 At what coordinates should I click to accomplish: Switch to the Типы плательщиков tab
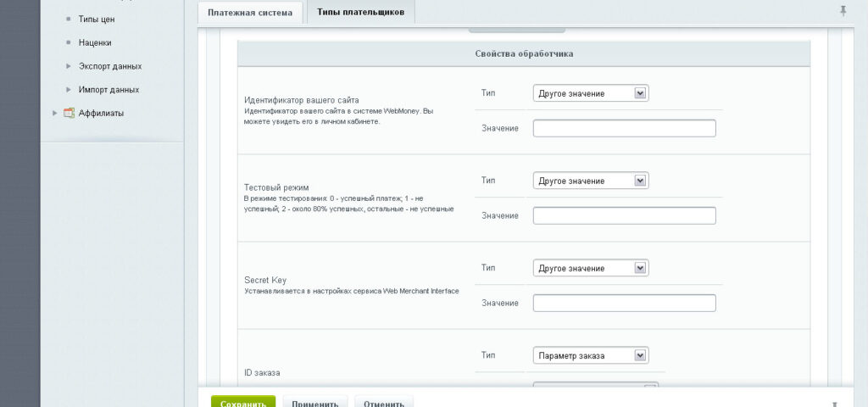tap(361, 13)
